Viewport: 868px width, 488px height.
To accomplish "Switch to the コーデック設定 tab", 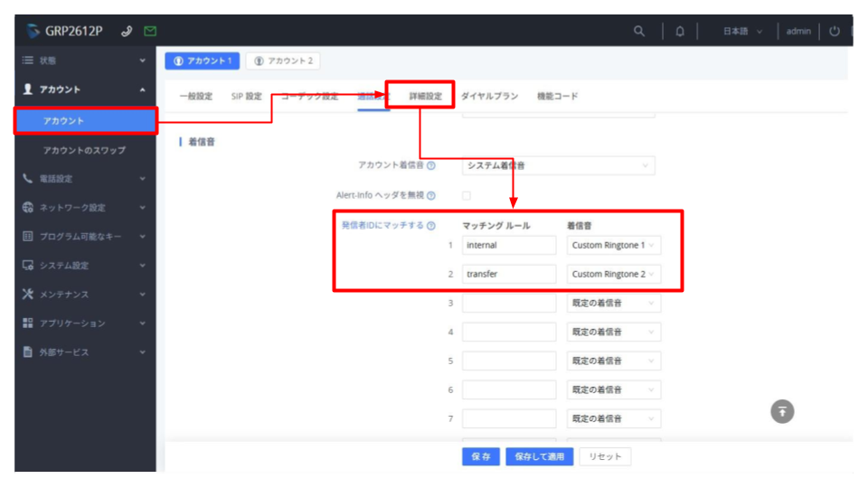I will point(309,97).
